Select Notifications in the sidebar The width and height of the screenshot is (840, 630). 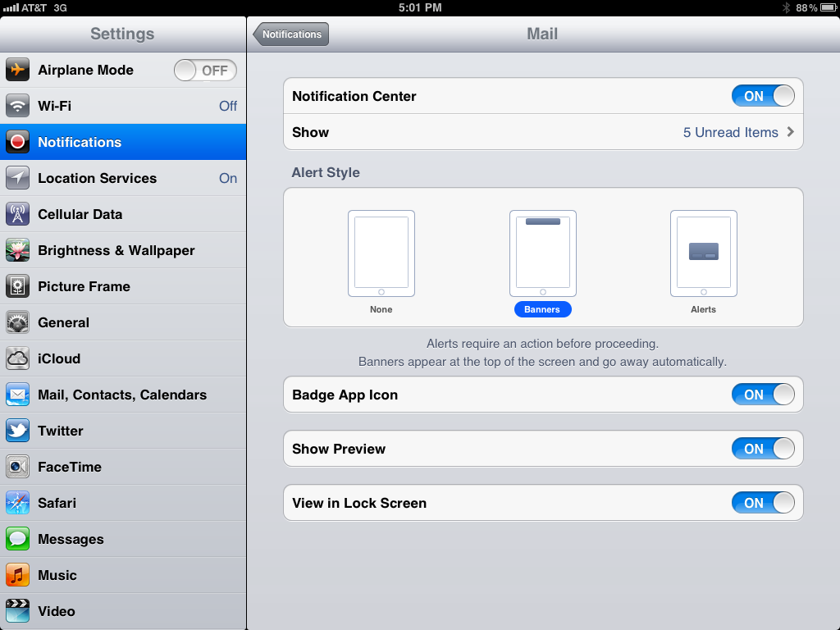[123, 142]
